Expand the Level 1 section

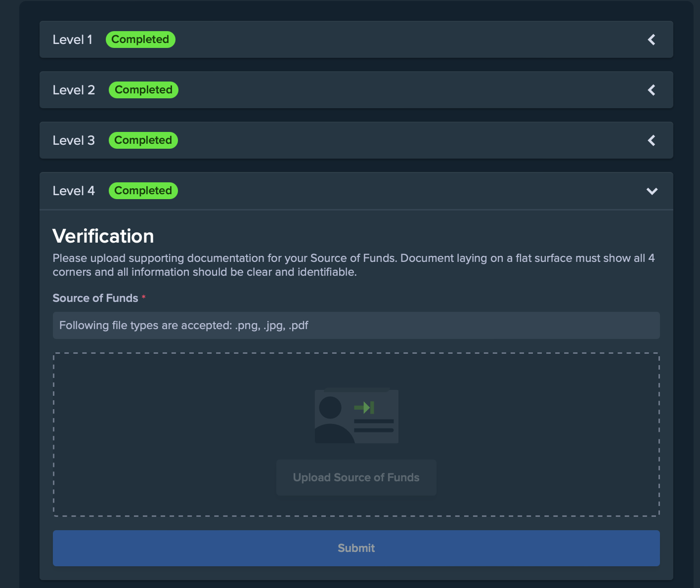click(x=651, y=40)
